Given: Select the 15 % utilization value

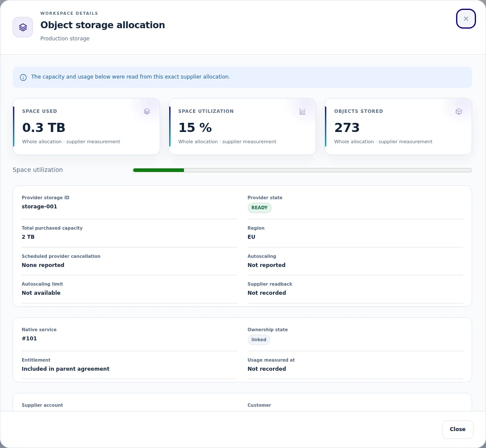Looking at the screenshot, I should [195, 128].
